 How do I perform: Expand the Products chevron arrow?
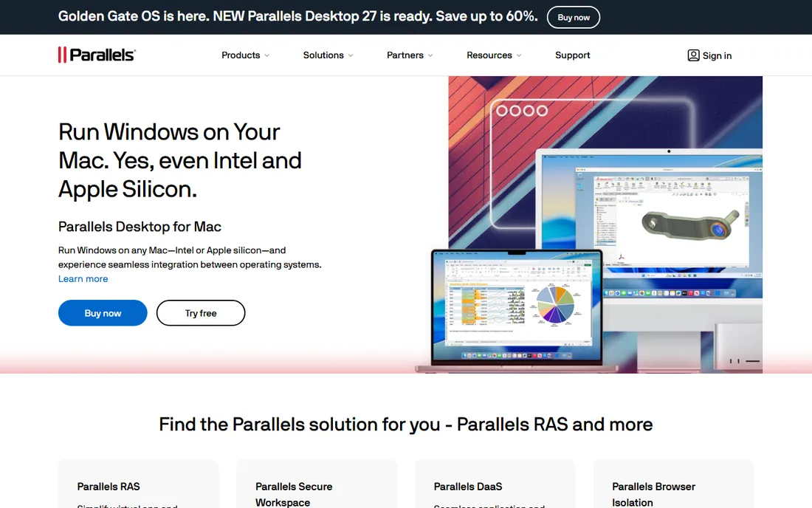point(266,55)
